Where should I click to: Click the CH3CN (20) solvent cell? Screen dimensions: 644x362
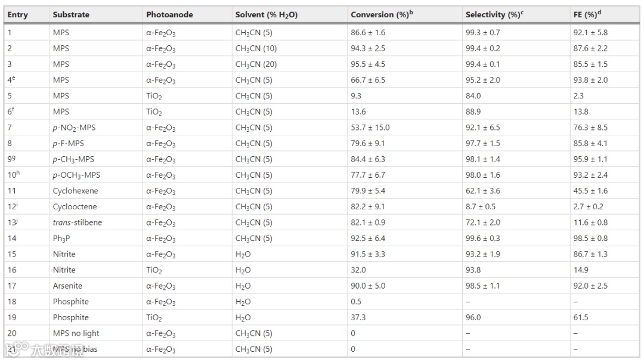(256, 64)
